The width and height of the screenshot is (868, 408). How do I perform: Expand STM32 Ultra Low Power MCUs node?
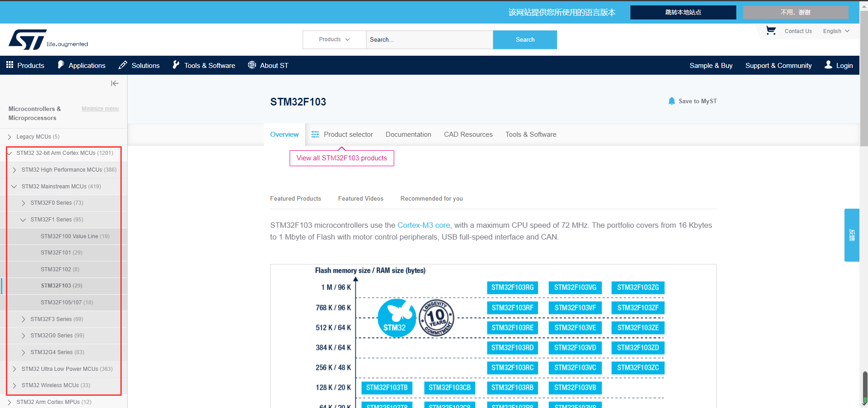tap(14, 369)
